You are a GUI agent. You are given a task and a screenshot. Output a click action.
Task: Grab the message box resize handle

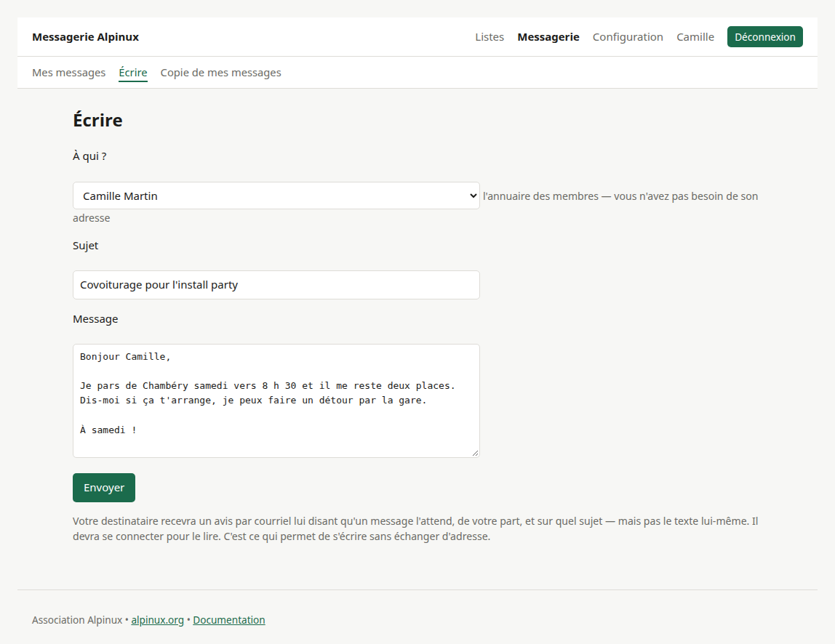point(475,453)
